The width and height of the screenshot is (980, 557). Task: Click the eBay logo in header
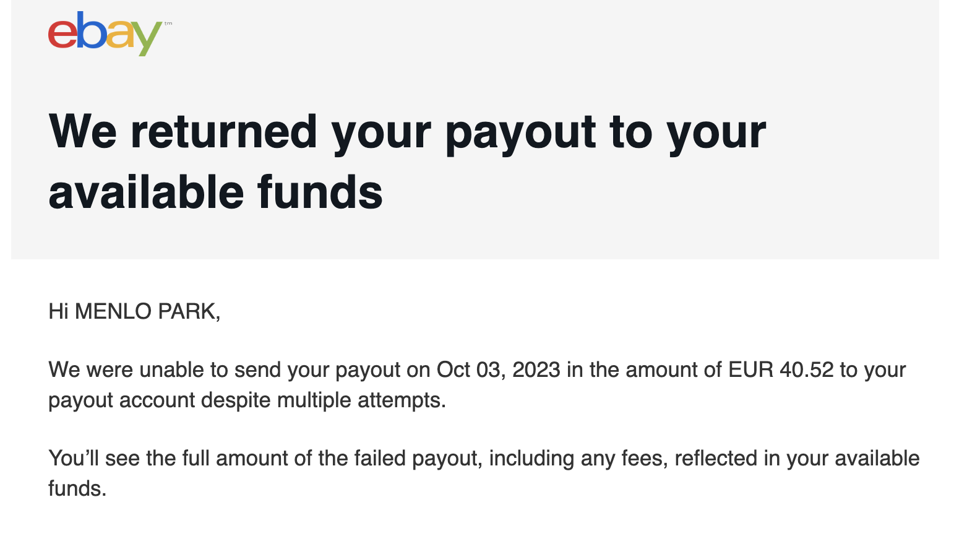(x=106, y=33)
